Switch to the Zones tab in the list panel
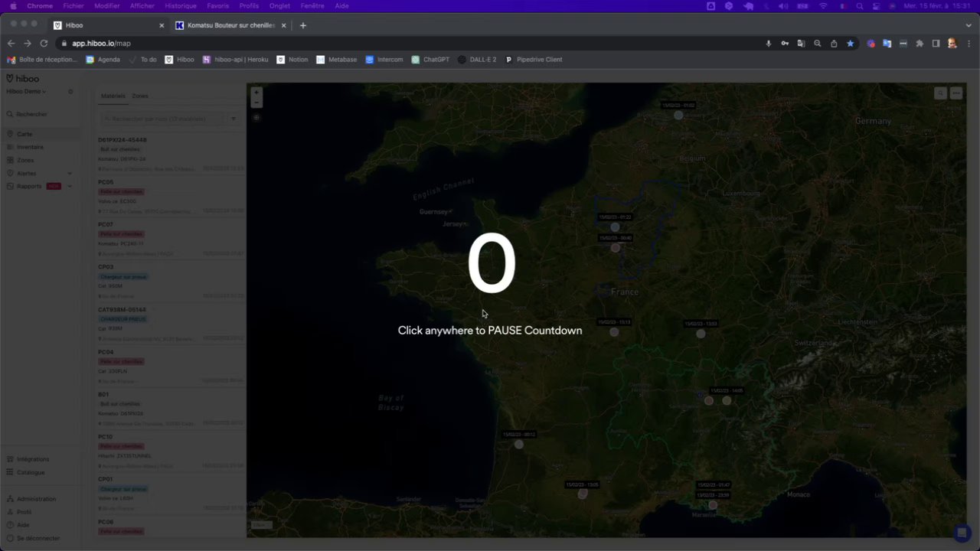The height and width of the screenshot is (551, 980). tap(140, 96)
